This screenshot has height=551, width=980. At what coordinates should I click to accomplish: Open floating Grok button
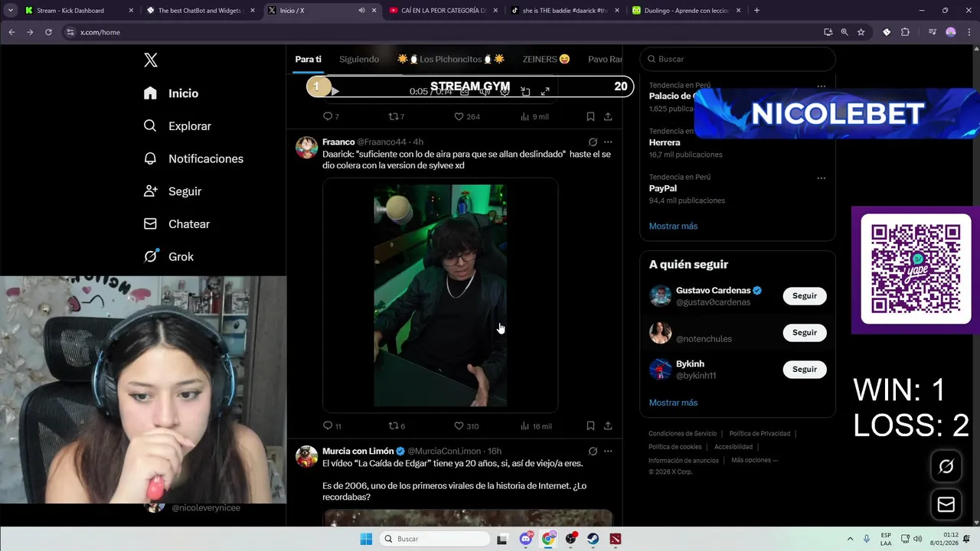tap(946, 467)
